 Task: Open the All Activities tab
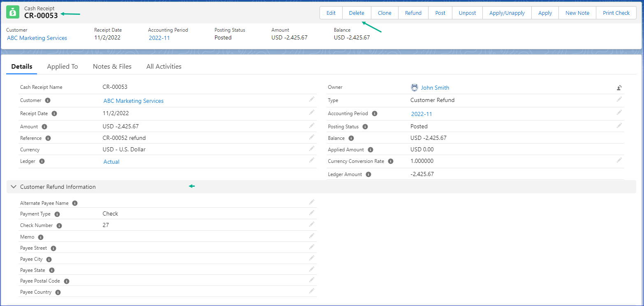tap(164, 66)
